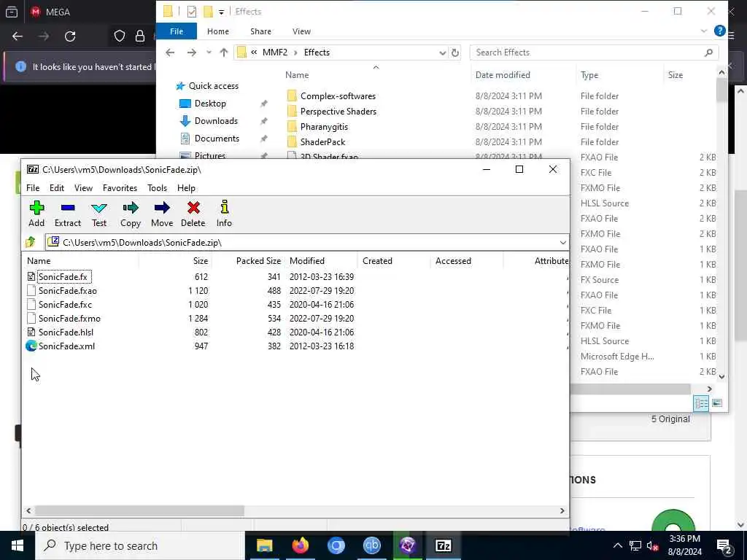Open the Help menu in 7-Zip
The height and width of the screenshot is (560, 747).
pos(186,188)
